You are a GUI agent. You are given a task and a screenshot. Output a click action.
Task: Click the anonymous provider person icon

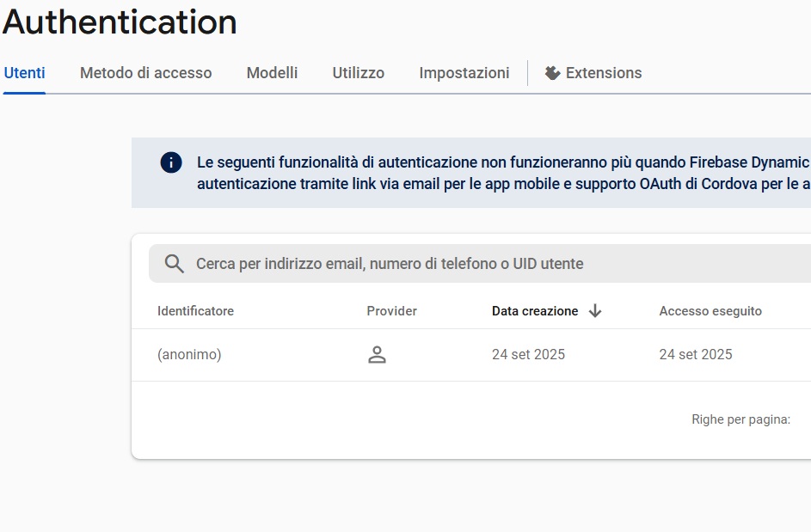point(377,355)
